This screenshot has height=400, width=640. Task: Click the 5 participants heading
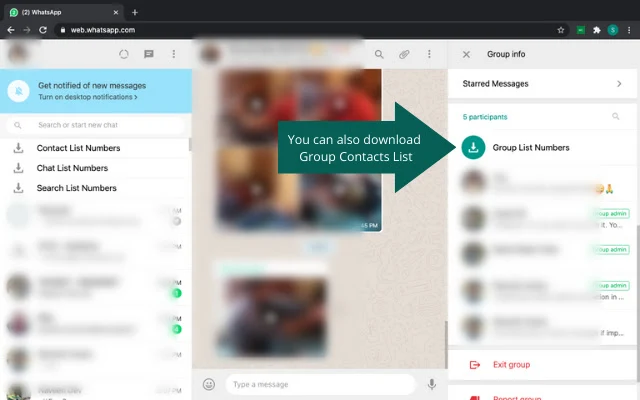tap(485, 117)
